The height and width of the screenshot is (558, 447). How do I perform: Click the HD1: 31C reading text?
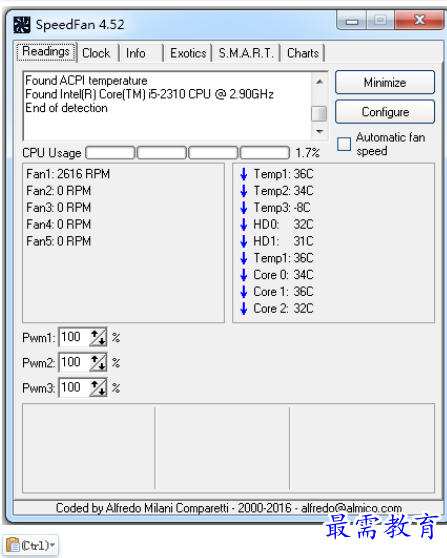[283, 241]
